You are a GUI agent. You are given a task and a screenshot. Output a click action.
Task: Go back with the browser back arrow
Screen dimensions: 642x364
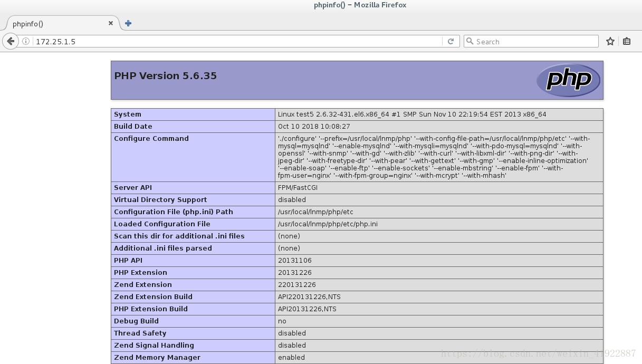(11, 41)
